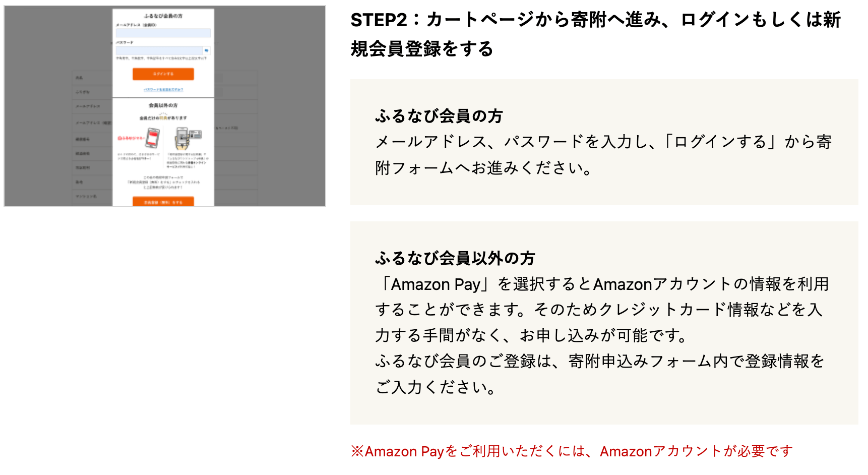
Task: Open the forgot password link
Action: 163,90
